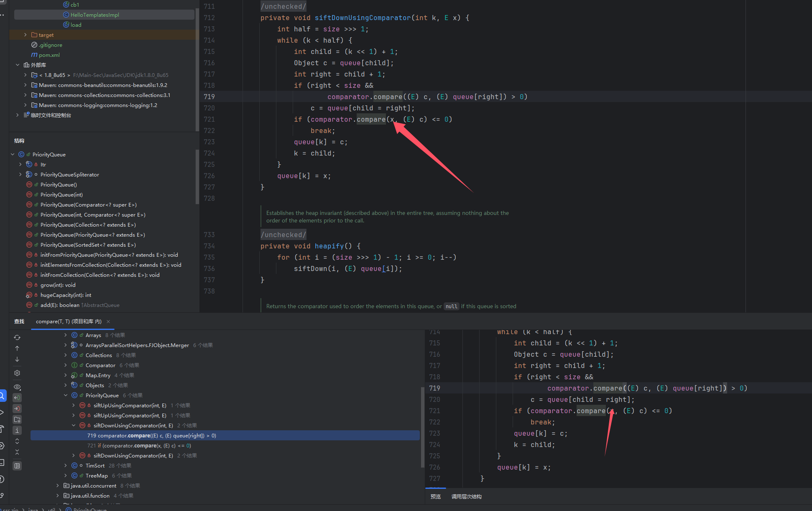Screen dimensions: 812x511
Task: Open Git tool window icon
Action: [2, 496]
